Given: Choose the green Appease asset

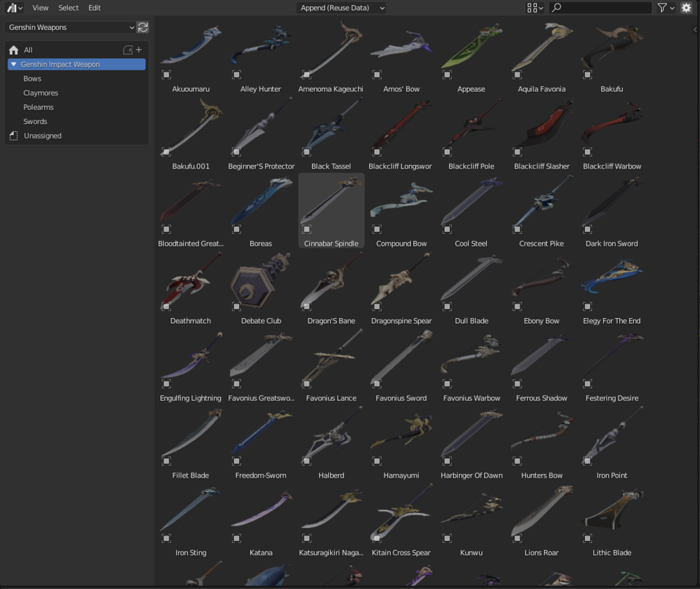Looking at the screenshot, I should 472,57.
